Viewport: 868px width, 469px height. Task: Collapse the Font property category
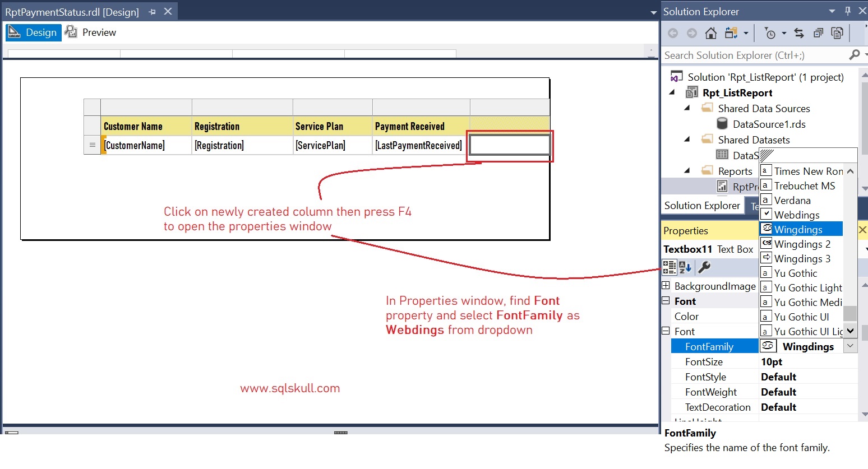[666, 301]
